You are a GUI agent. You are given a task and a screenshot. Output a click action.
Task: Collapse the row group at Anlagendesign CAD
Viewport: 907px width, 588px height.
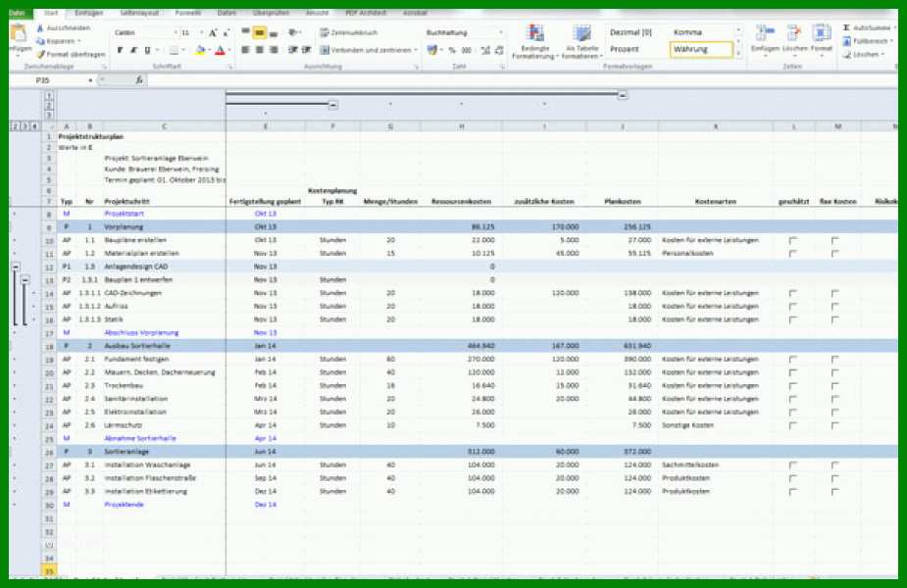[17, 267]
